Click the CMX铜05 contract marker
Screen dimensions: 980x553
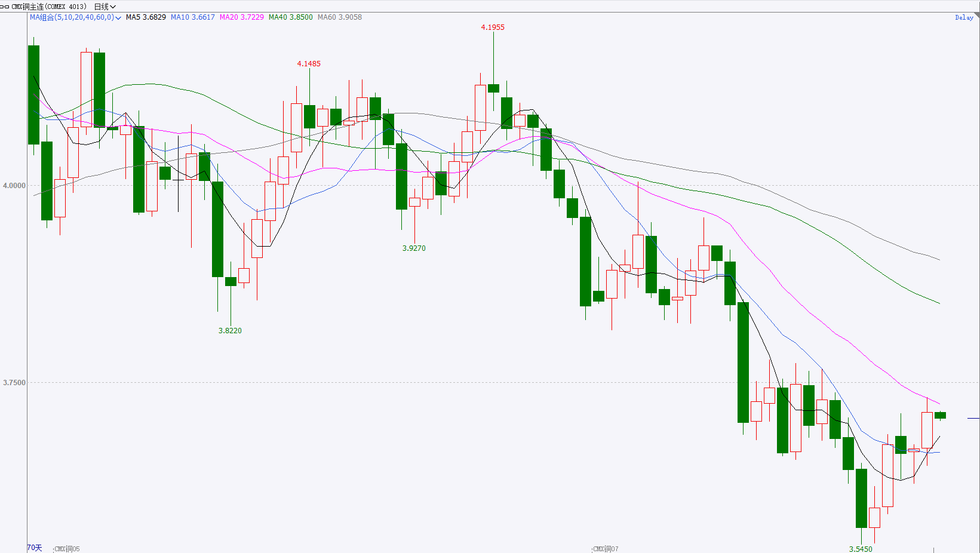click(67, 549)
